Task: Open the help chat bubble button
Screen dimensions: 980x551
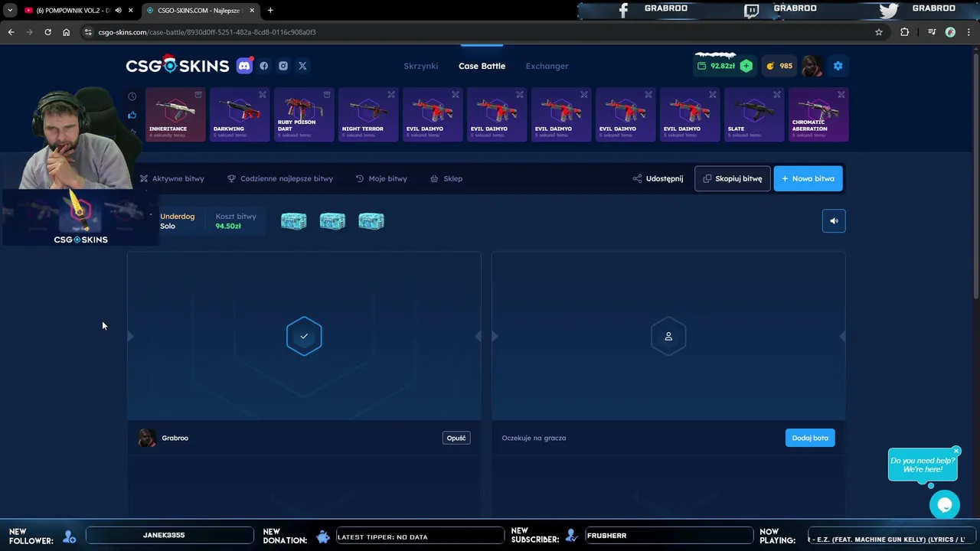Action: click(x=944, y=505)
